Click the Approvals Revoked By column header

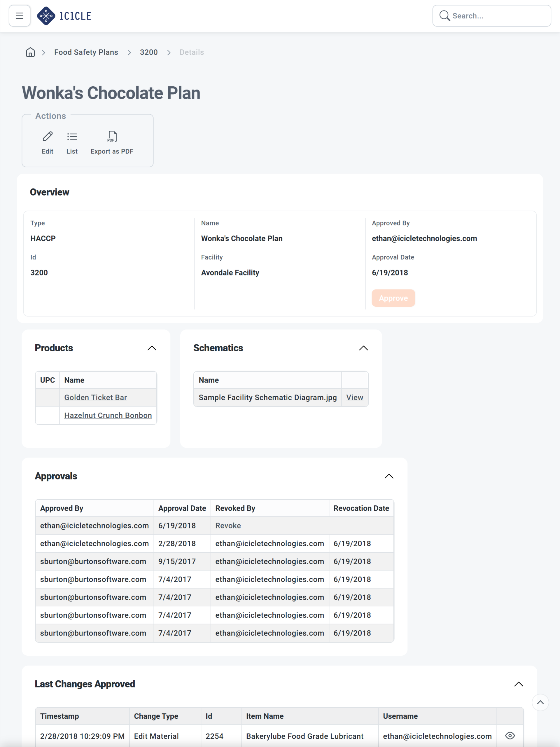pos(270,508)
